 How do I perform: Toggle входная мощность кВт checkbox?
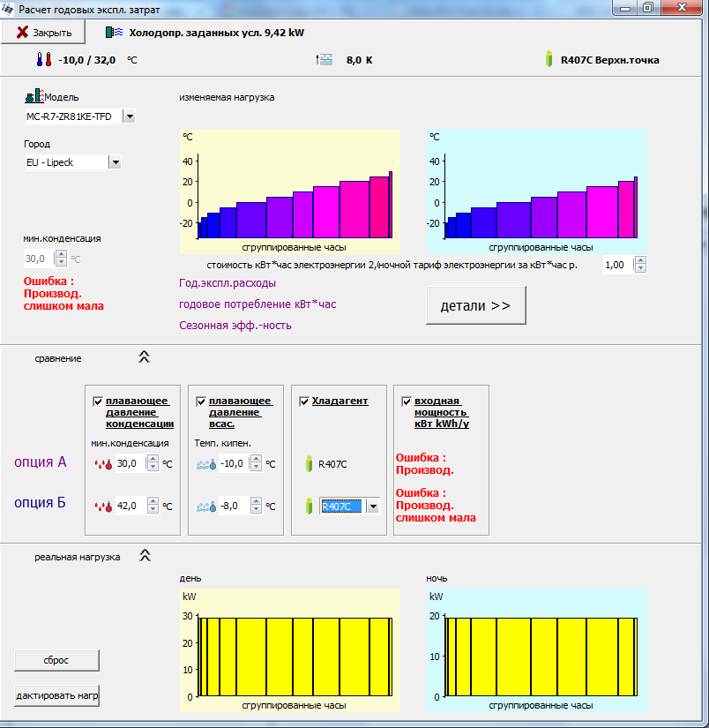tap(407, 402)
